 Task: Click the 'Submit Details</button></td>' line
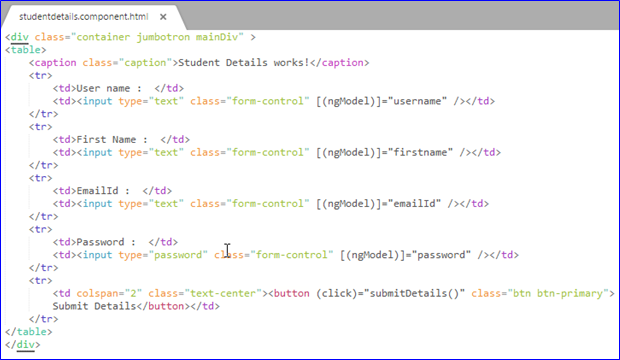click(136, 306)
